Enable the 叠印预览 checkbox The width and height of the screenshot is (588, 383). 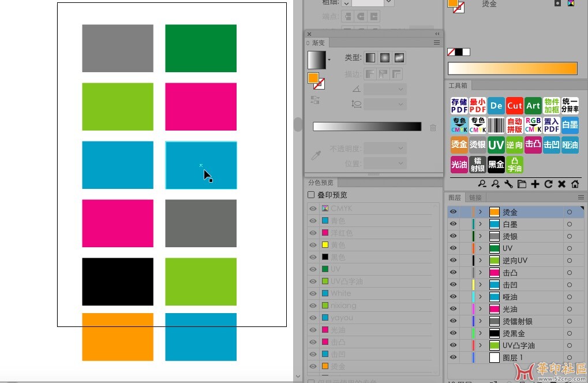(x=312, y=195)
